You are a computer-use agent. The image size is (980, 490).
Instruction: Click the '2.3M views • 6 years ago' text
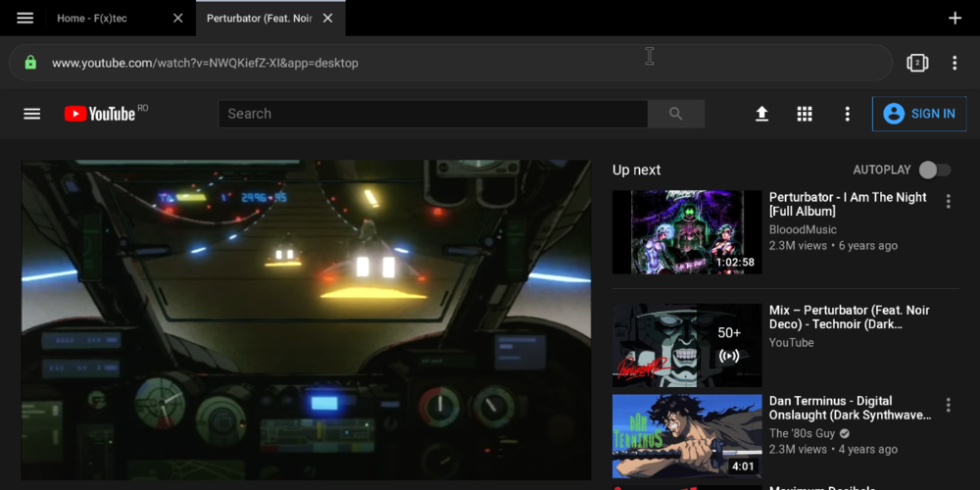point(833,246)
